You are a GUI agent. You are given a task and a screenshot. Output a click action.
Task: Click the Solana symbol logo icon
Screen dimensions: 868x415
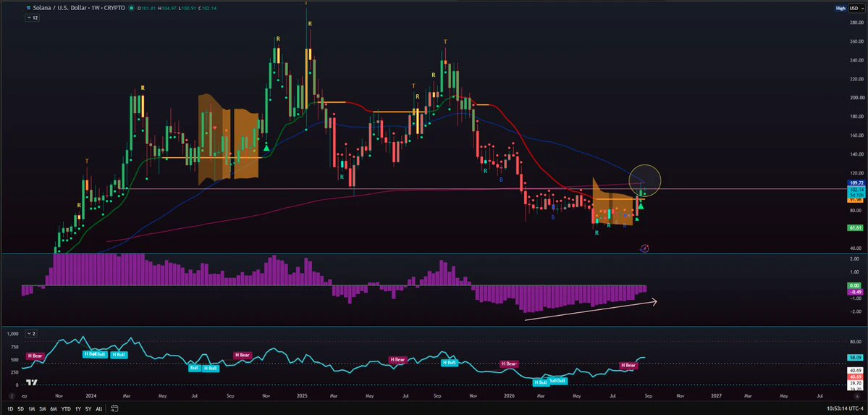(28, 8)
